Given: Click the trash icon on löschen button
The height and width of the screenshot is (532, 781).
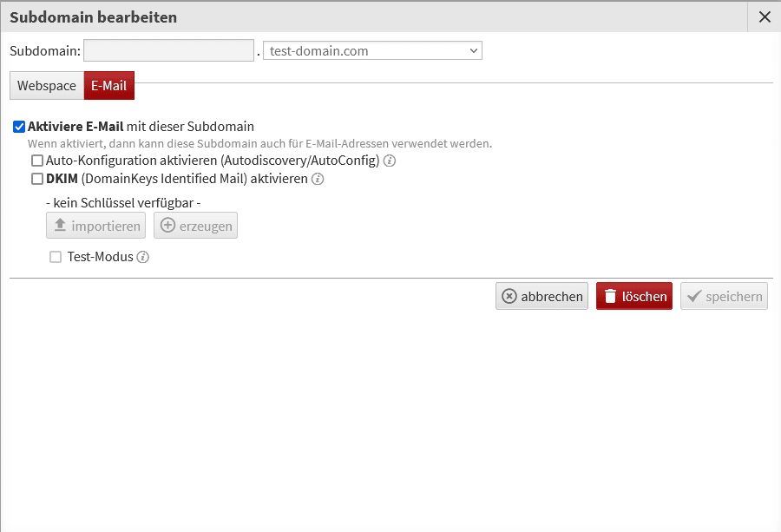Looking at the screenshot, I should click(x=614, y=296).
